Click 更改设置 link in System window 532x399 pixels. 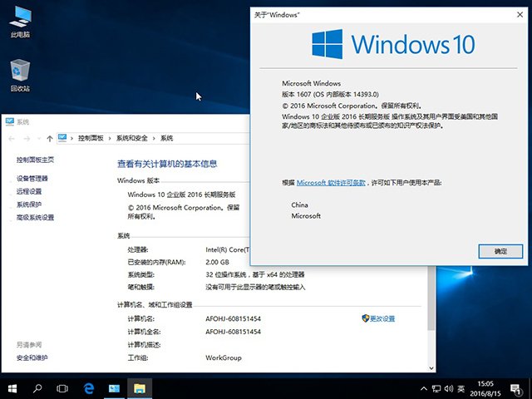(382, 318)
